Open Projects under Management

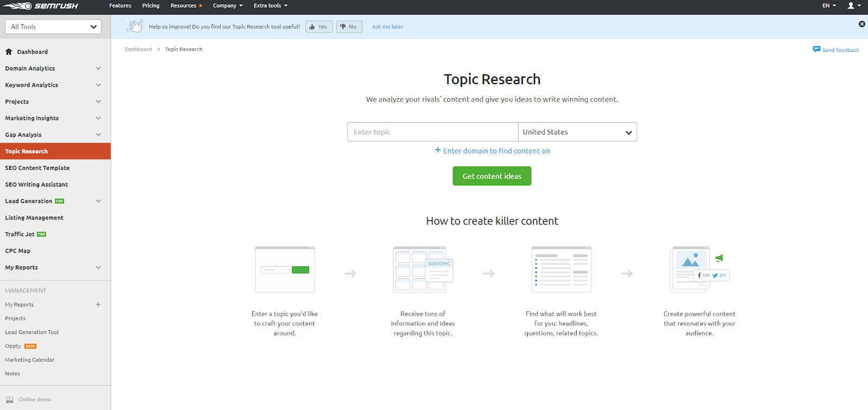[x=15, y=318]
